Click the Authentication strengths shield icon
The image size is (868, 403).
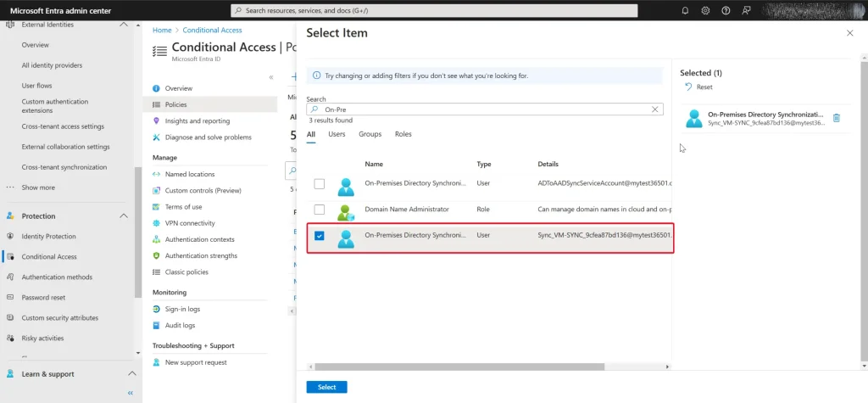(x=156, y=255)
